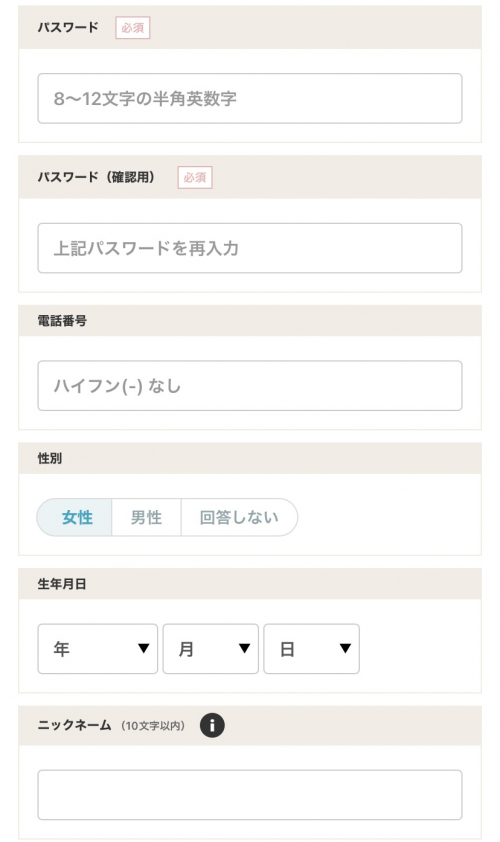Open the 月 birth month dropdown
The height and width of the screenshot is (842, 500).
(211, 649)
